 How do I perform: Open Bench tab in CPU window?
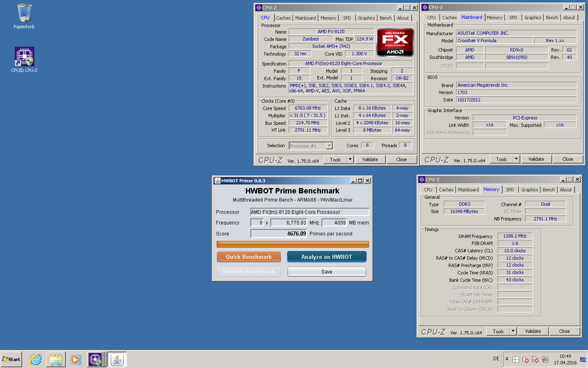point(386,18)
